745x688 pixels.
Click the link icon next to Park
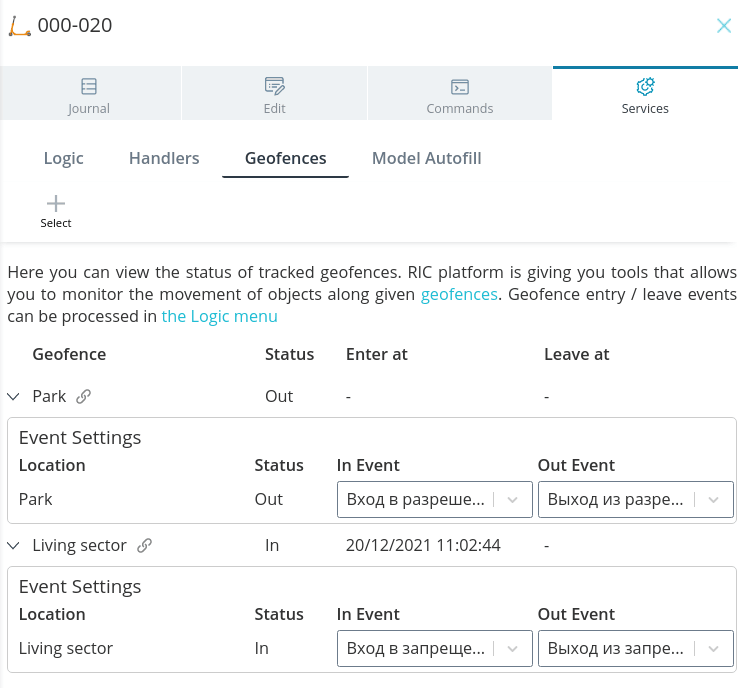pyautogui.click(x=84, y=396)
